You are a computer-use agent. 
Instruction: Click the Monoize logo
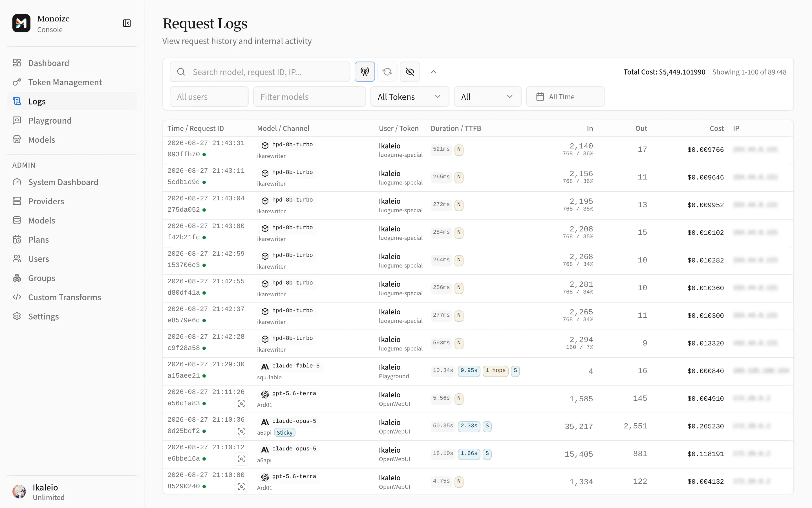coord(21,23)
